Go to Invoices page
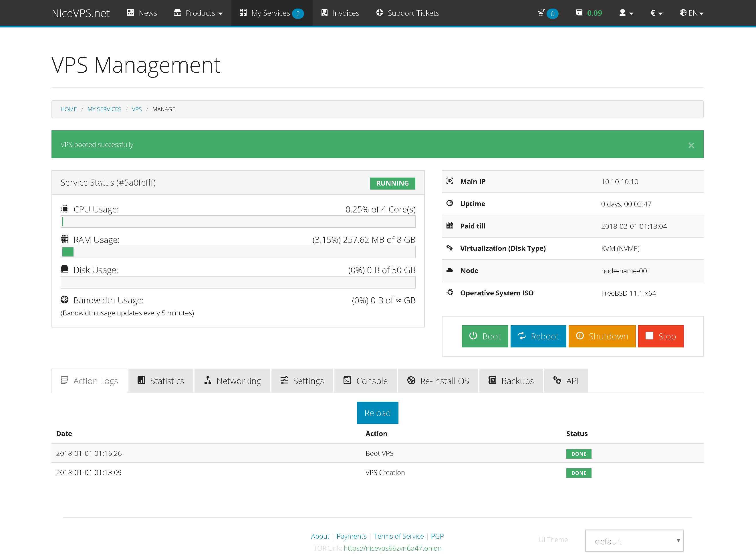The width and height of the screenshot is (756, 555). pos(340,13)
